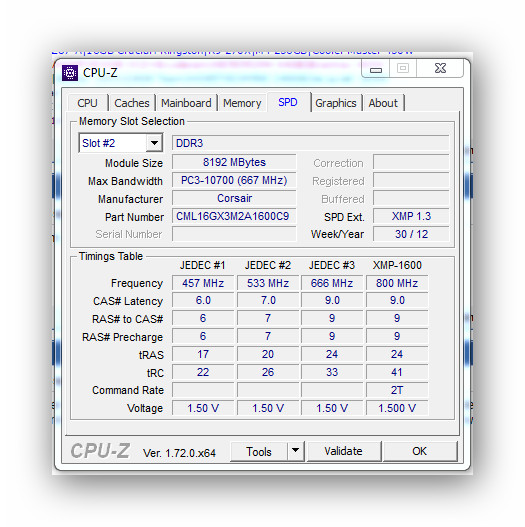Click the SPD tab
This screenshot has width=525, height=527.
[x=288, y=102]
